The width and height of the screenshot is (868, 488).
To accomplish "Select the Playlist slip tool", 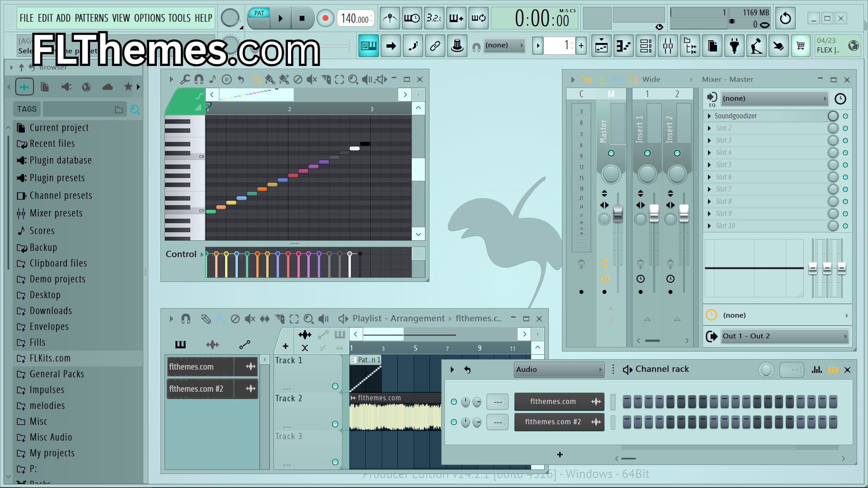I will pyautogui.click(x=264, y=319).
